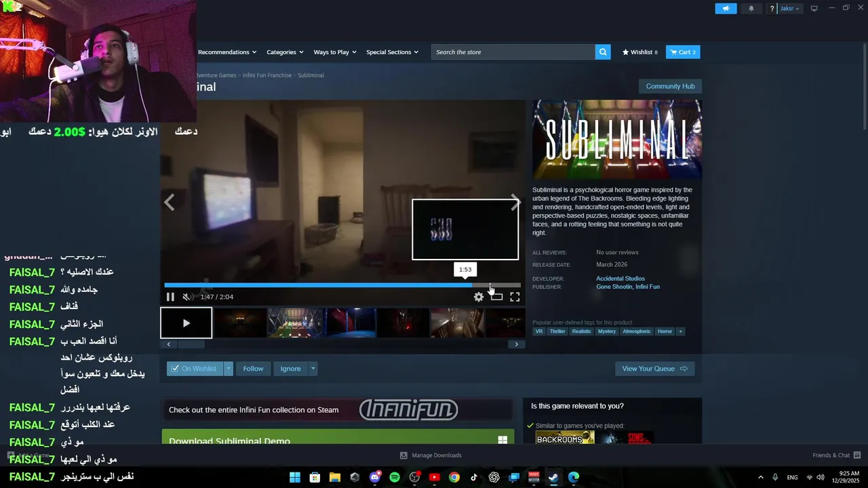The height and width of the screenshot is (488, 868).
Task: Open the Jaksr account dropdown
Action: pyautogui.click(x=789, y=9)
